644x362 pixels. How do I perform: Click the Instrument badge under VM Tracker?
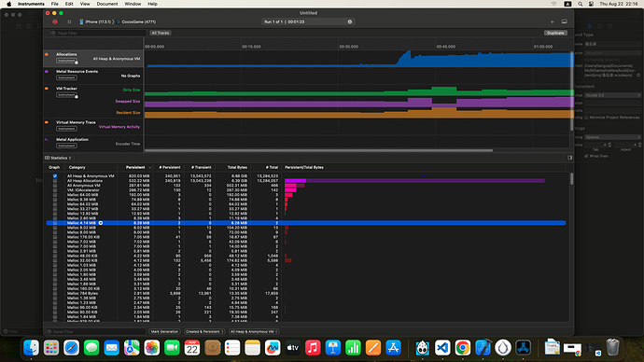pos(66,95)
